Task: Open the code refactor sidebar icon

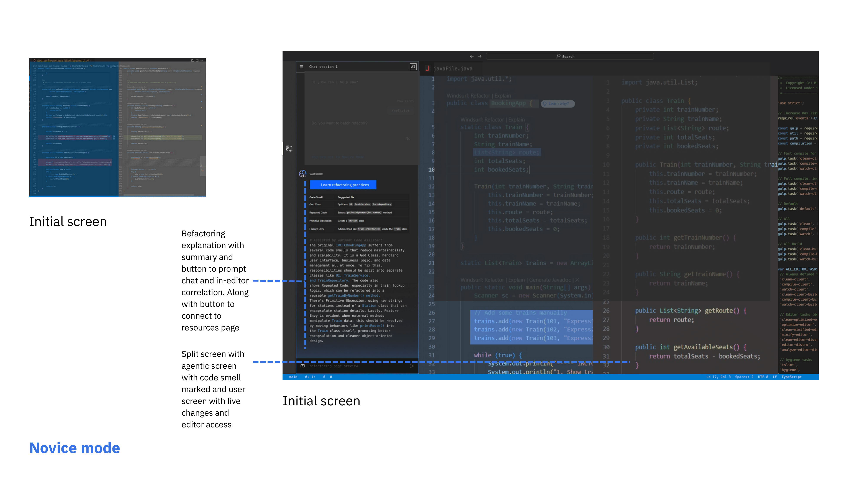Action: pos(289,148)
